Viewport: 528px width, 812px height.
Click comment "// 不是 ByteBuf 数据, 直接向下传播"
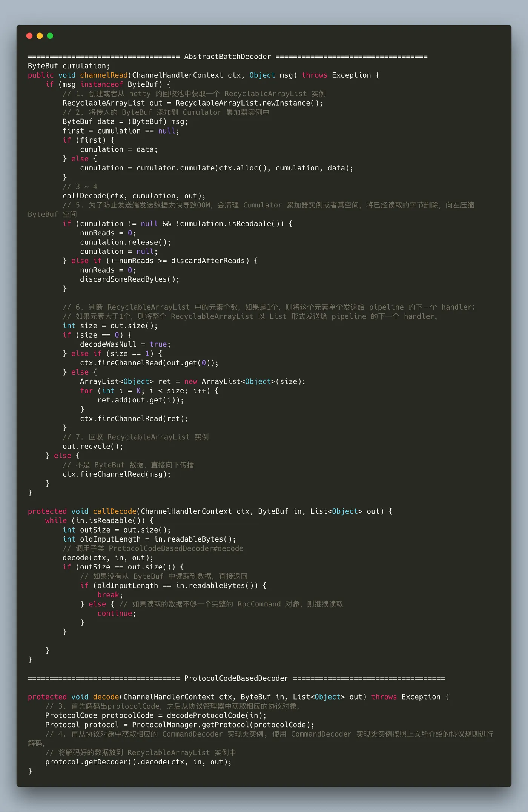pyautogui.click(x=128, y=465)
